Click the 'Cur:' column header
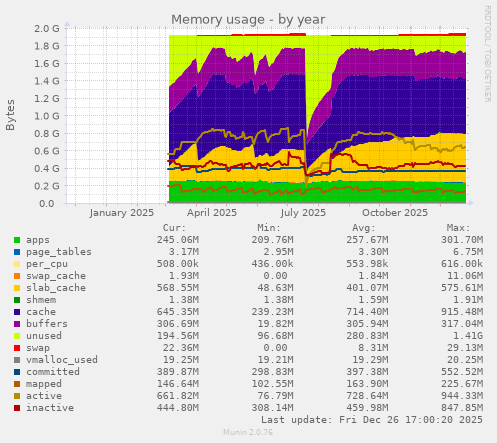 tap(174, 228)
